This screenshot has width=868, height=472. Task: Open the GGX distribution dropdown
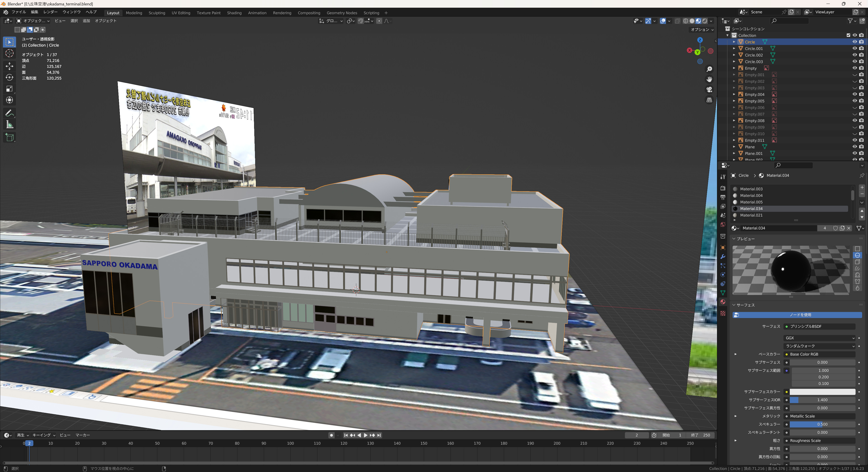coord(819,338)
